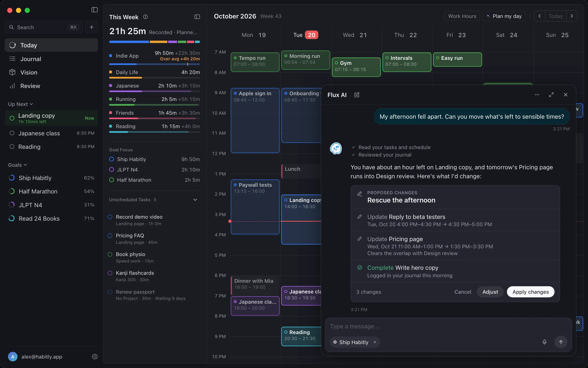Viewport: 588px width, 368px height.
Task: Click the plus icon next to Search
Action: (91, 27)
